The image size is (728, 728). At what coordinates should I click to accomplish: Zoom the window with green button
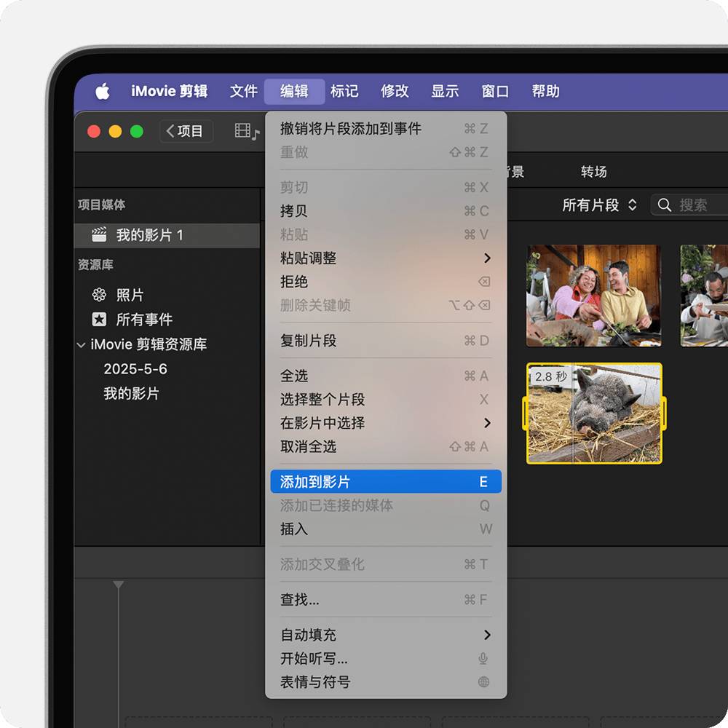pyautogui.click(x=137, y=131)
